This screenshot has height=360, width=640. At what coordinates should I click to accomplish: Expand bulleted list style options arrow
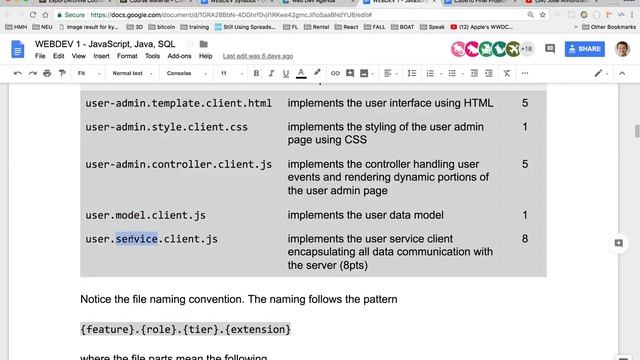point(463,74)
